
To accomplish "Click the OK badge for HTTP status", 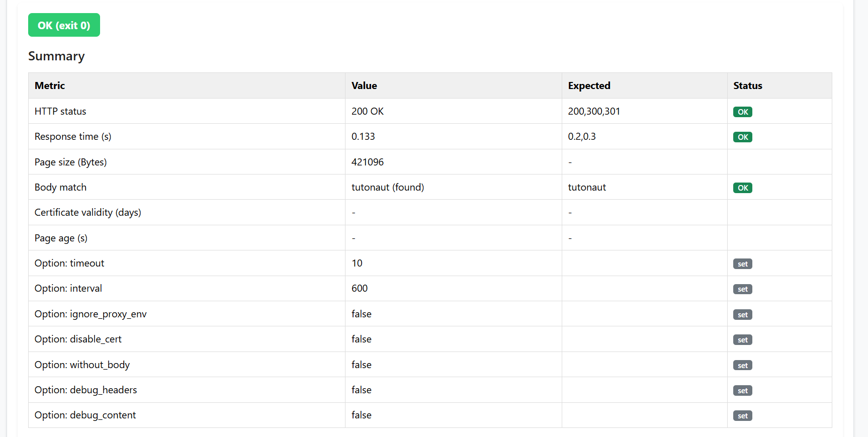I will tap(742, 112).
